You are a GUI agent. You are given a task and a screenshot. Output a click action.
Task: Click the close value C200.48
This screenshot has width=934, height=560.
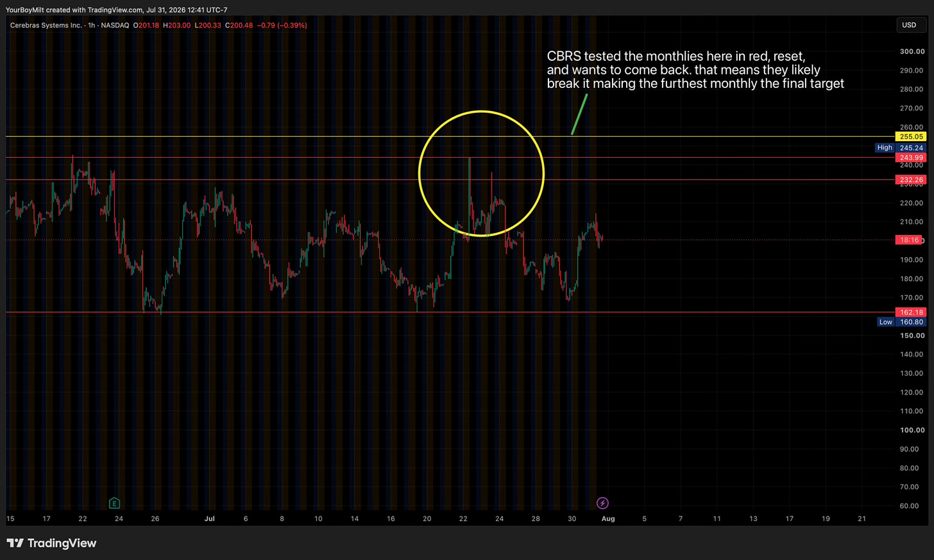pyautogui.click(x=239, y=25)
